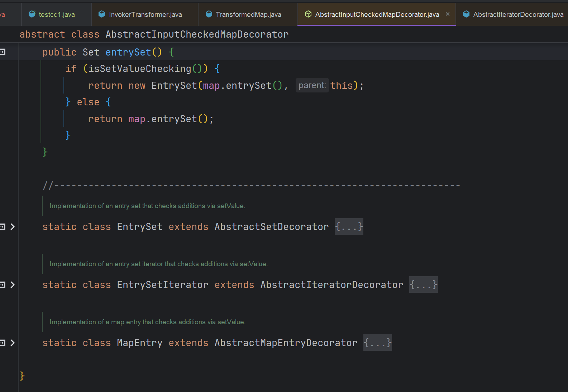The image size is (568, 392).
Task: Click the InvokerTransformer.java class icon
Action: (102, 14)
